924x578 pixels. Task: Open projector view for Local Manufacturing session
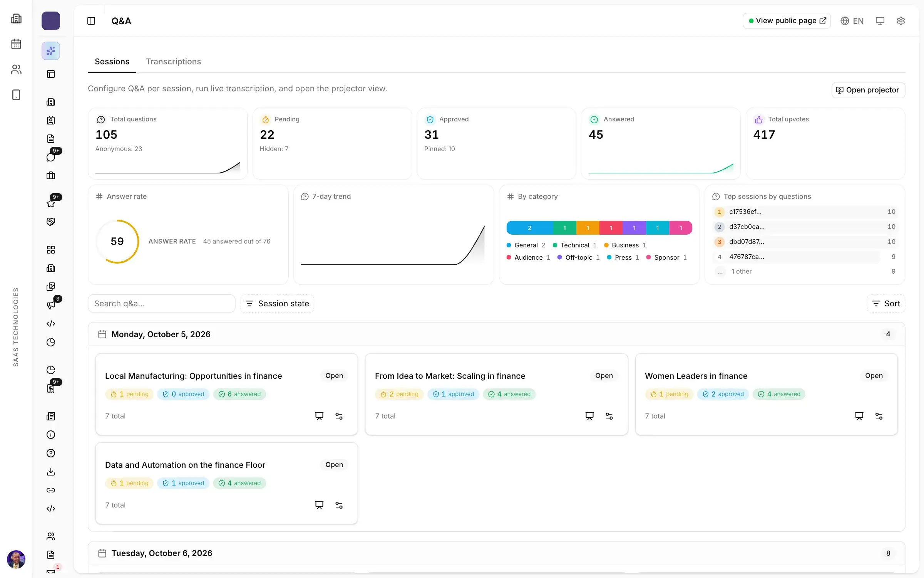pos(319,416)
